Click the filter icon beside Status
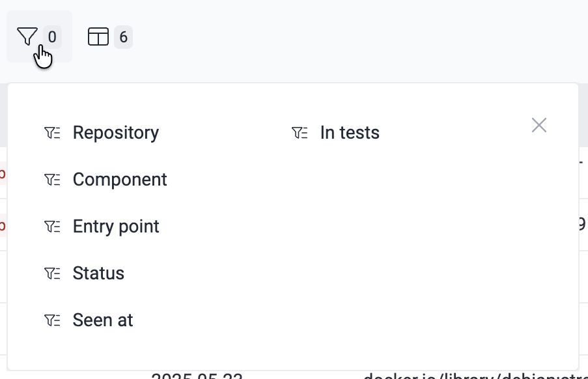This screenshot has height=379, width=588. tap(52, 273)
